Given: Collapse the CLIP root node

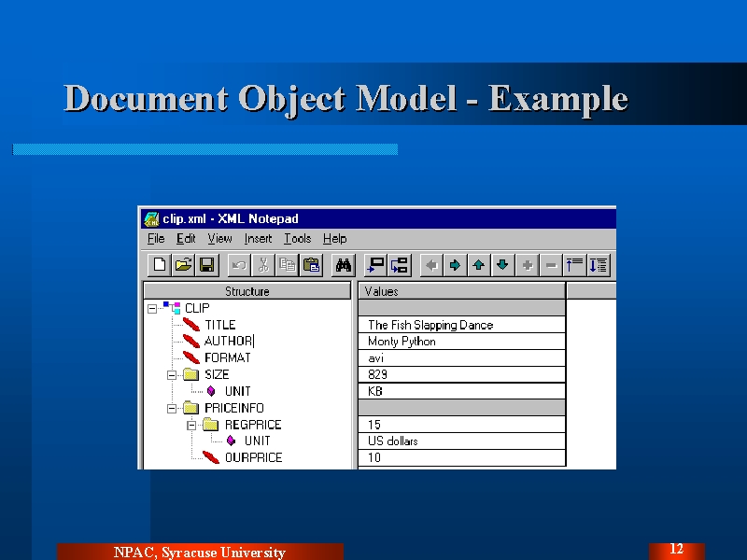Looking at the screenshot, I should pyautogui.click(x=152, y=309).
